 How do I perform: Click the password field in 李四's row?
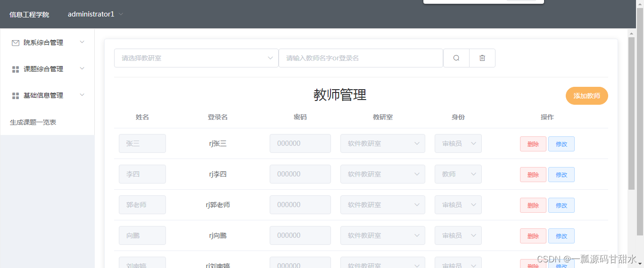tap(300, 174)
